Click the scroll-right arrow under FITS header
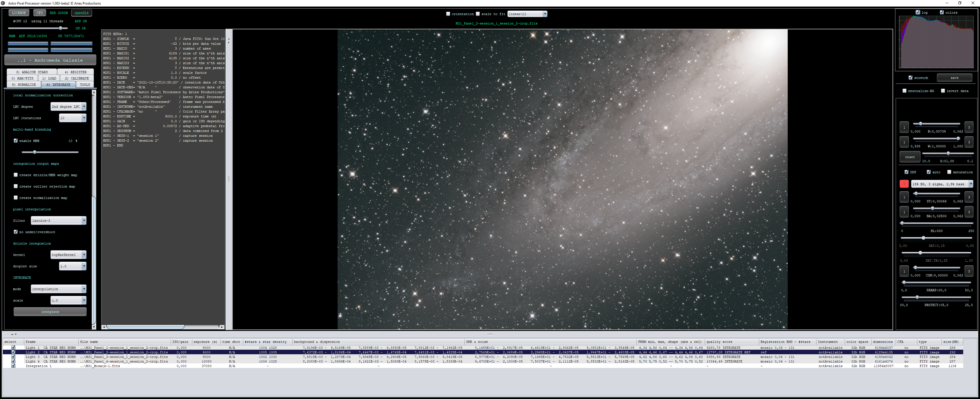Screen dimensions: 980x399 (222, 327)
